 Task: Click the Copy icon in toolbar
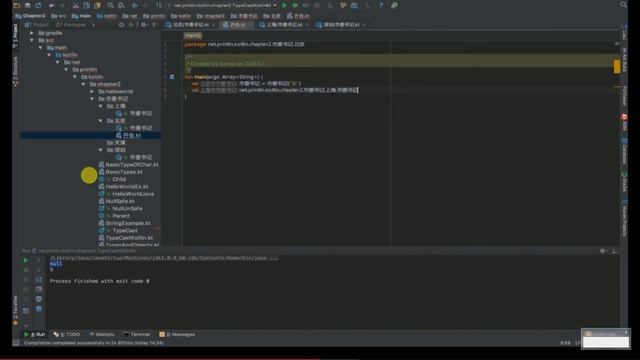[87, 5]
